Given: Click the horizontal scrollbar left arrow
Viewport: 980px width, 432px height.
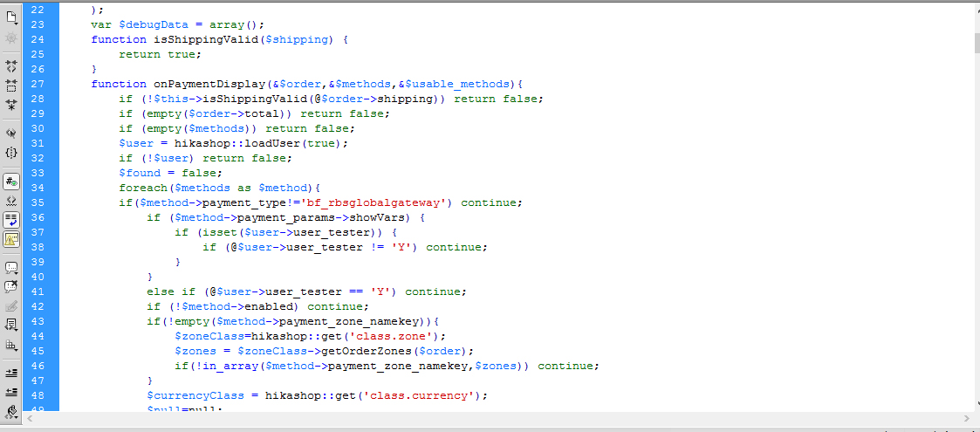Looking at the screenshot, I should click(28, 418).
